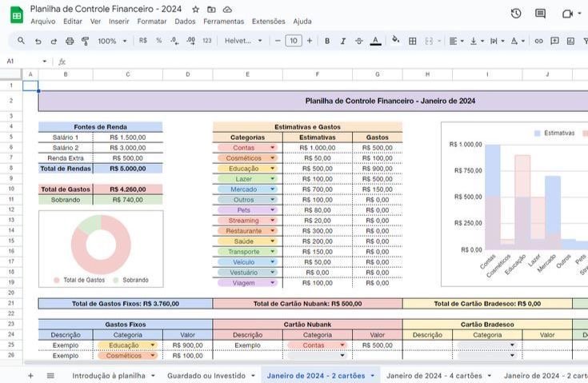Open text wrapping options
Screen dimensions: 588x383
(x=497, y=41)
